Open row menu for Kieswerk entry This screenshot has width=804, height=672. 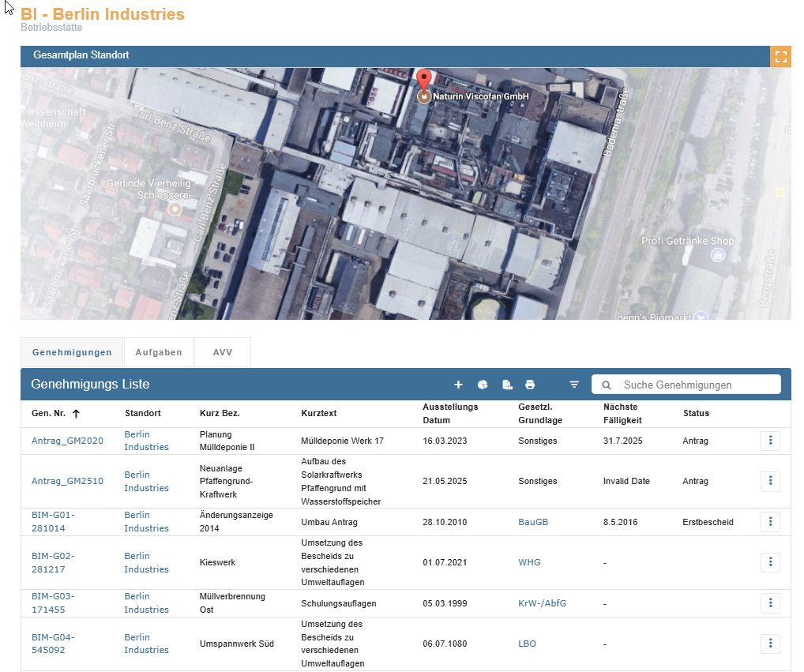click(x=770, y=562)
